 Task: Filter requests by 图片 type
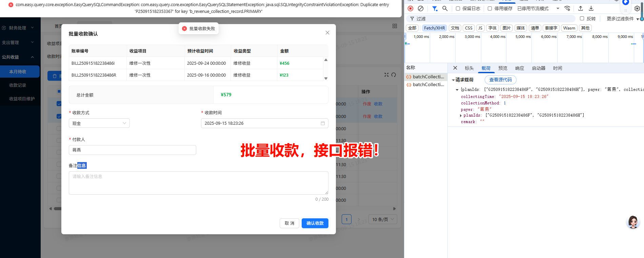pos(507,28)
